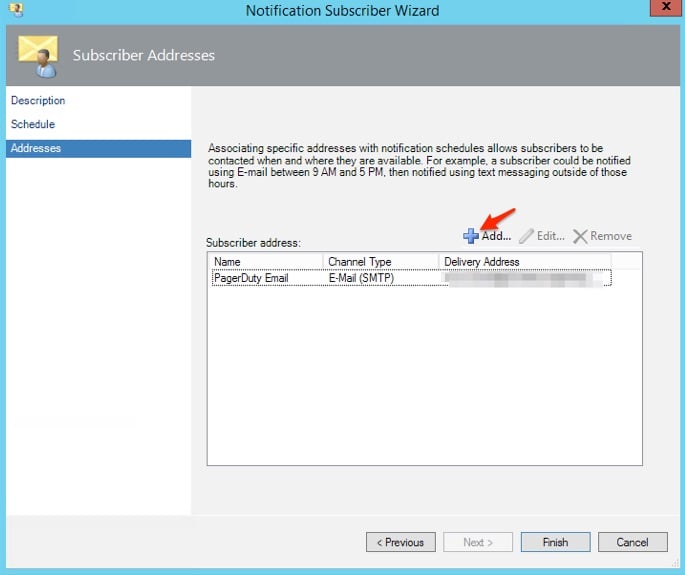The width and height of the screenshot is (685, 575).
Task: Click Finish to complete the wizard
Action: 555,542
